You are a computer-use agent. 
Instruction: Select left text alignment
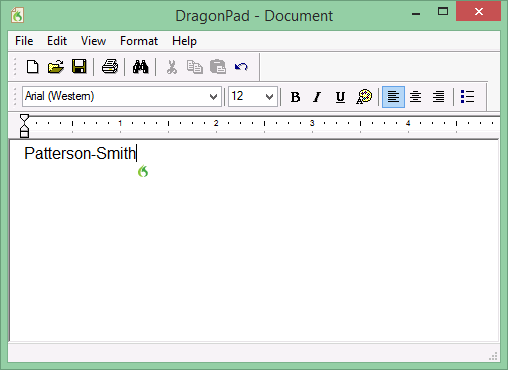(x=393, y=97)
